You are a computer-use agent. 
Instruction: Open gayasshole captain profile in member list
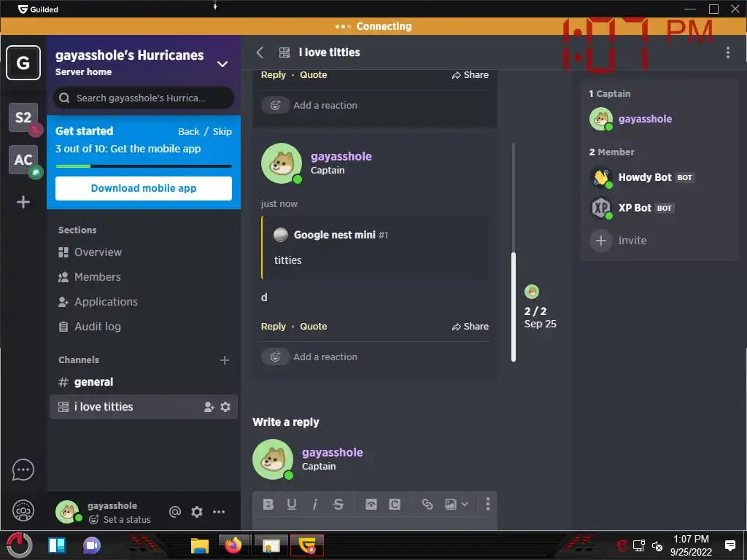[x=631, y=119]
